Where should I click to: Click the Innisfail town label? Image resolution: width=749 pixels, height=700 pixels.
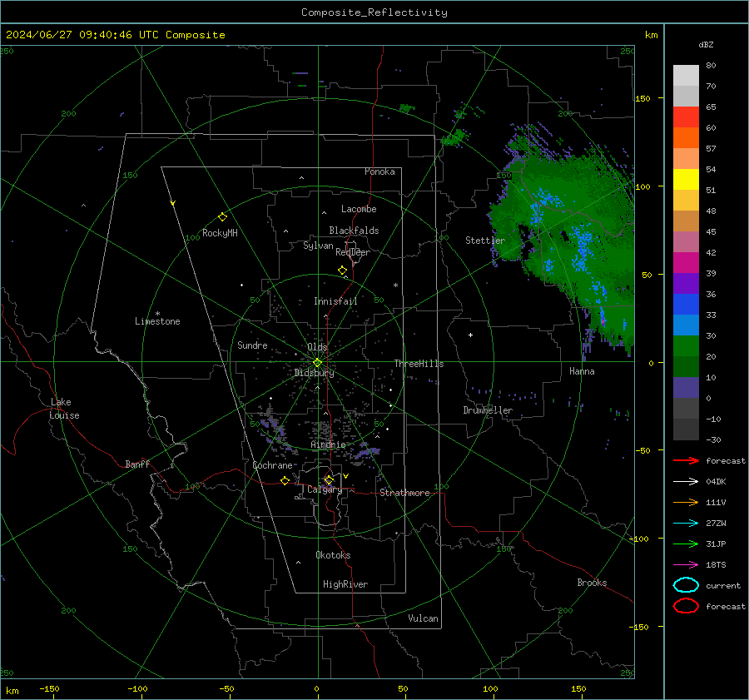(335, 301)
